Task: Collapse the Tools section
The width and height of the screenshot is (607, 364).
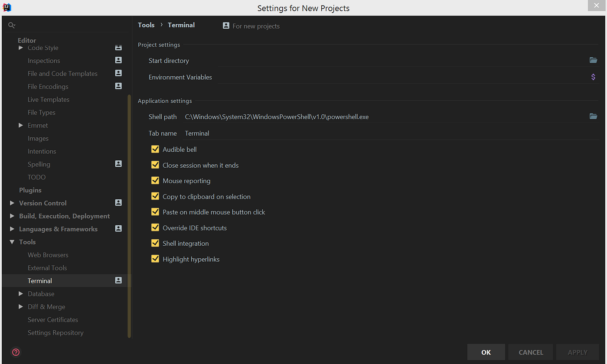Action: [x=12, y=242]
